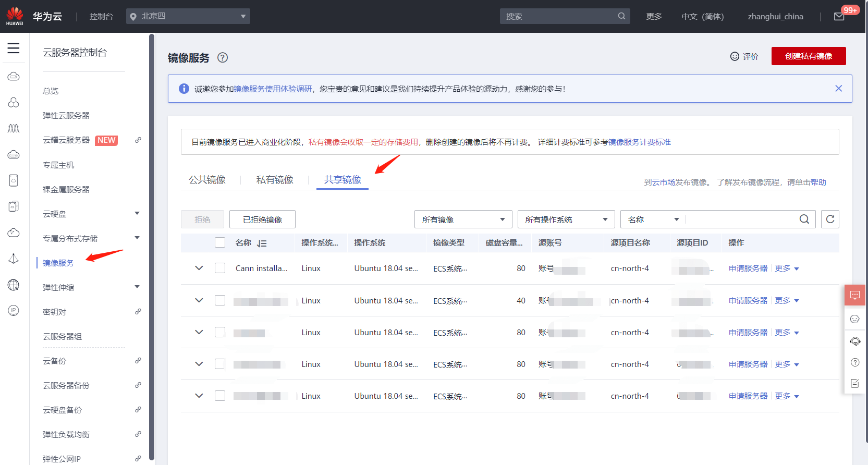The image size is (868, 465).
Task: Expand the 弹性伸缩 sidebar submenu arrow
Action: 137,287
